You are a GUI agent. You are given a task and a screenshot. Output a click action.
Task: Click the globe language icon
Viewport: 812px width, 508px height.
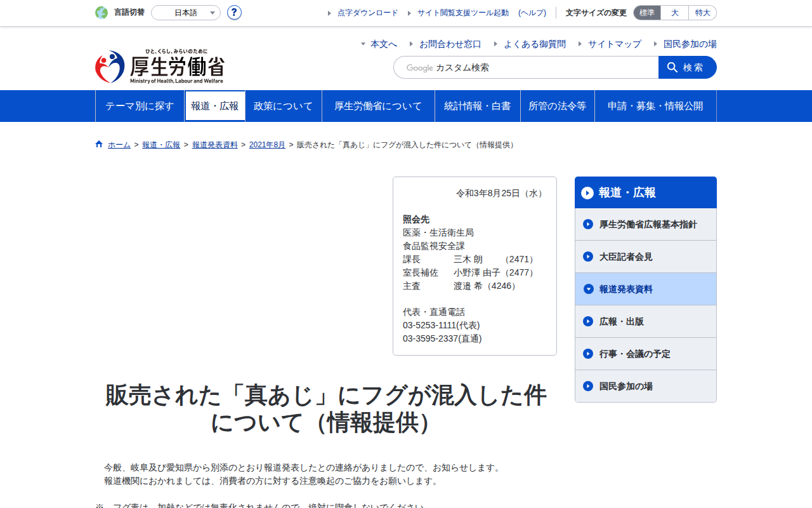tap(101, 13)
